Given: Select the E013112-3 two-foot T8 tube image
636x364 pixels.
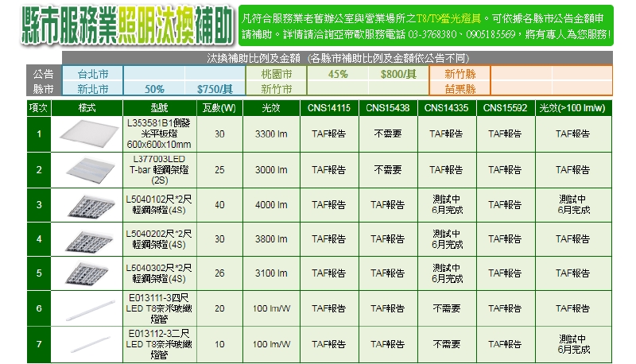Looking at the screenshot, I should [87, 344].
